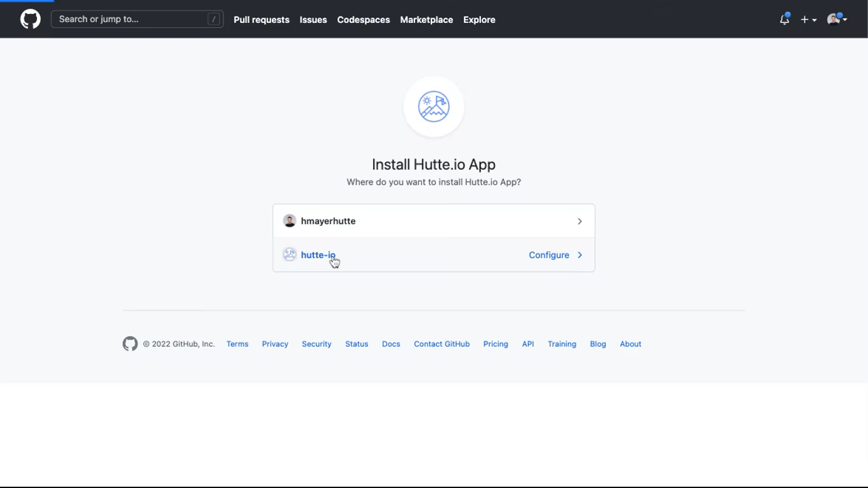Click Configure for hutte-io
The image size is (868, 488).
(x=549, y=255)
